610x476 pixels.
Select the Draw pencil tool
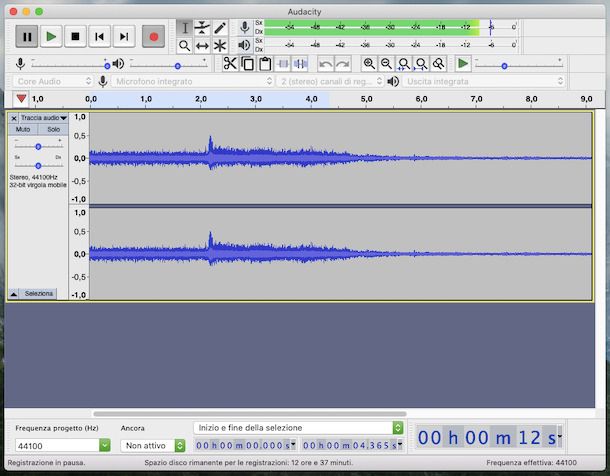(x=220, y=28)
